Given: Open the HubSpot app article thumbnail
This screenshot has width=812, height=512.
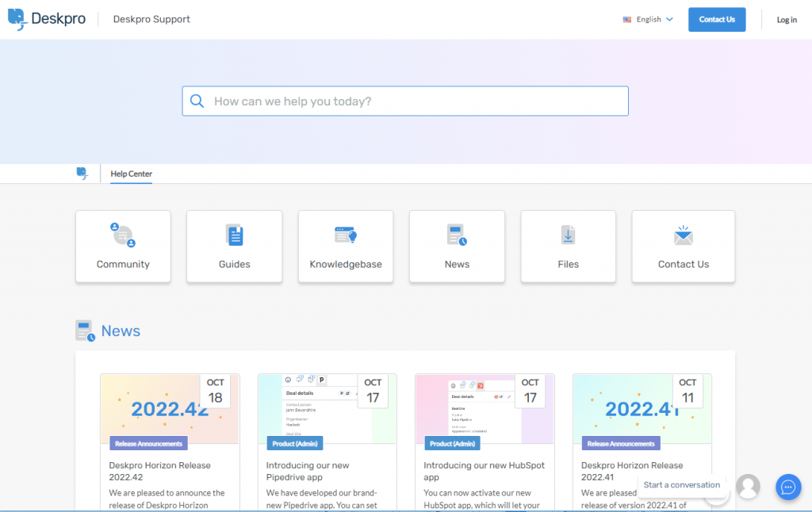Looking at the screenshot, I should tap(485, 408).
